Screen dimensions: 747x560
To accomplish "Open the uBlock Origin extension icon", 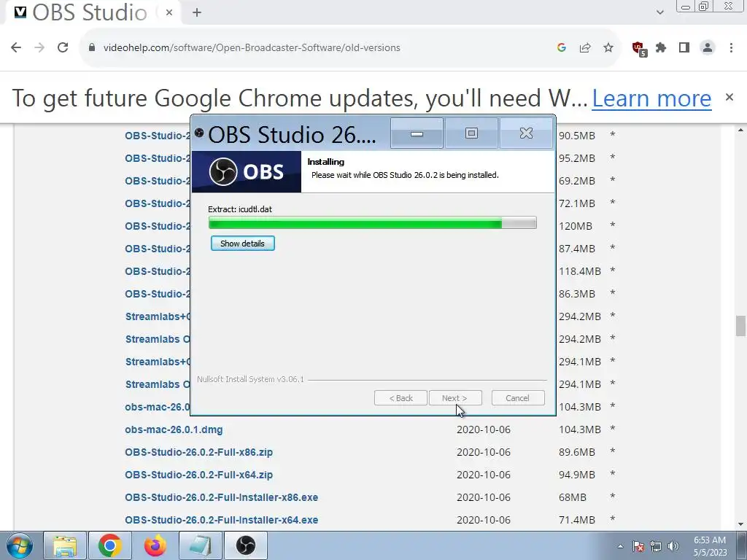I will [639, 49].
